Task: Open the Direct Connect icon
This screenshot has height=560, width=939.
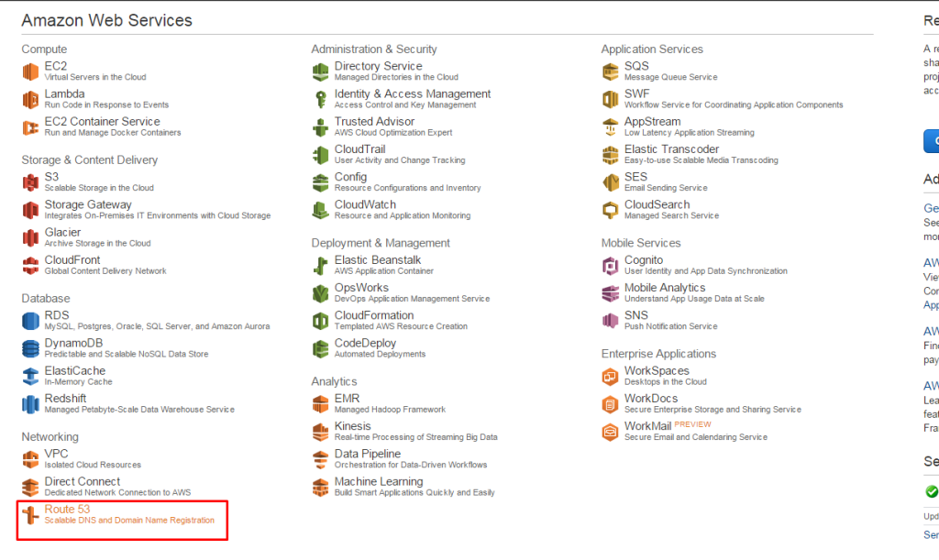Action: pyautogui.click(x=30, y=488)
